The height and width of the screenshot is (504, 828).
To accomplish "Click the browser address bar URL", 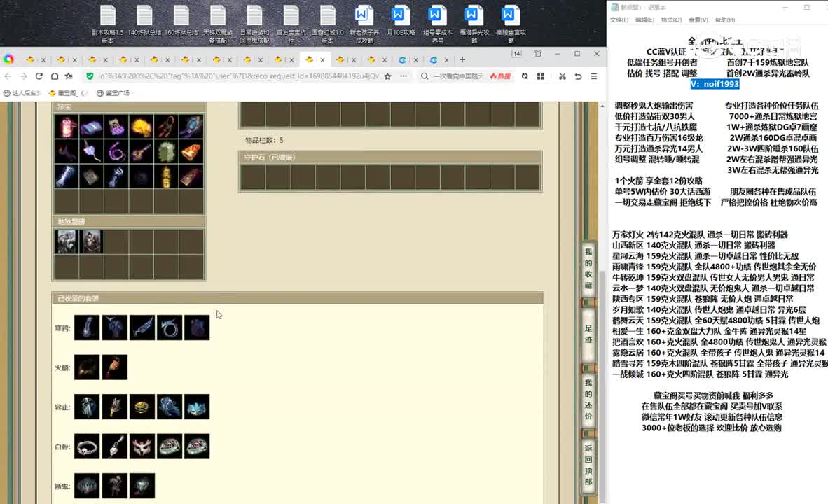I will [238, 76].
